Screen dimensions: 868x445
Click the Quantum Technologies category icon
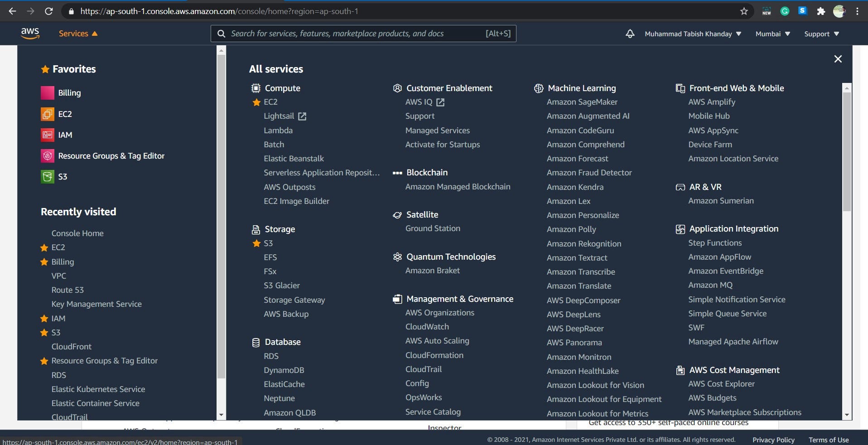397,257
